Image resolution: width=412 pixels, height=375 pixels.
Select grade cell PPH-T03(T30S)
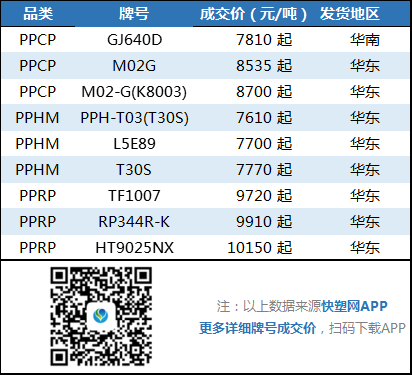click(x=135, y=118)
